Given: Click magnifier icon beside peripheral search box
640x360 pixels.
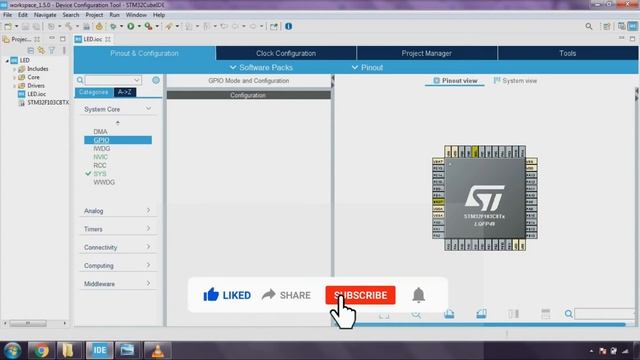Looking at the screenshot, I should (80, 80).
